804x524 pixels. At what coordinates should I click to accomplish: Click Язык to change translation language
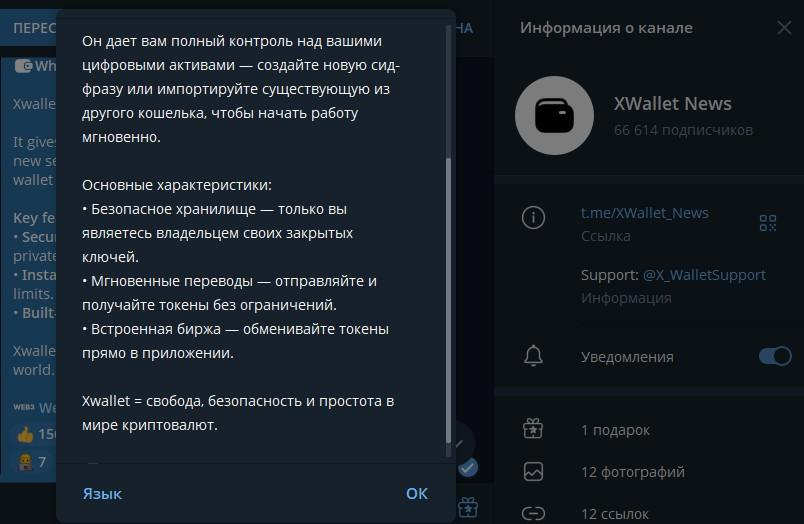tap(102, 493)
